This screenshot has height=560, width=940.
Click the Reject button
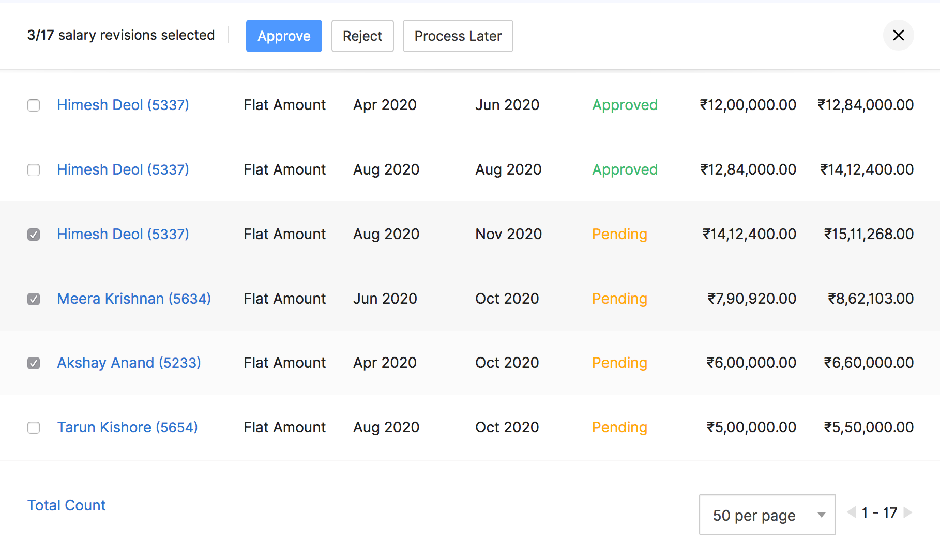pyautogui.click(x=362, y=36)
